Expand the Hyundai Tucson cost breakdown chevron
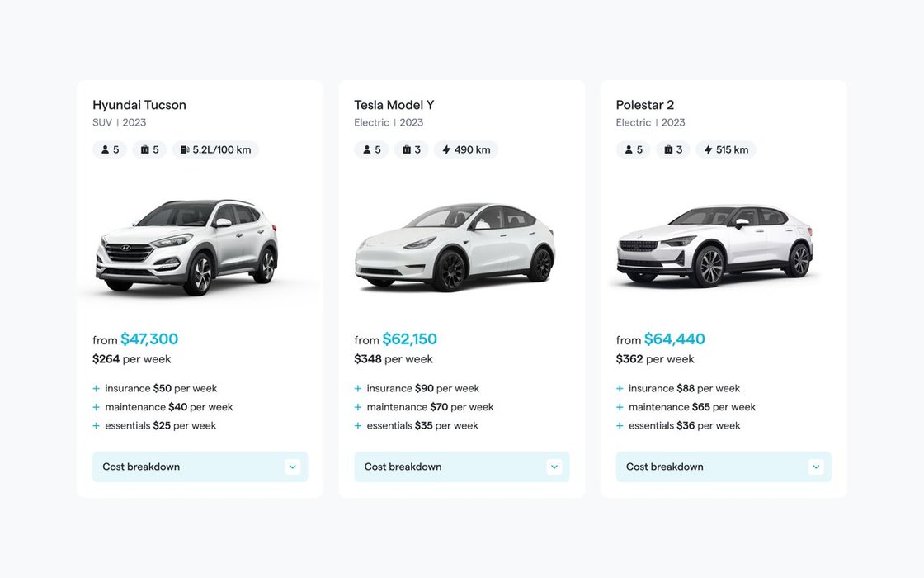This screenshot has height=578, width=924. (x=292, y=467)
